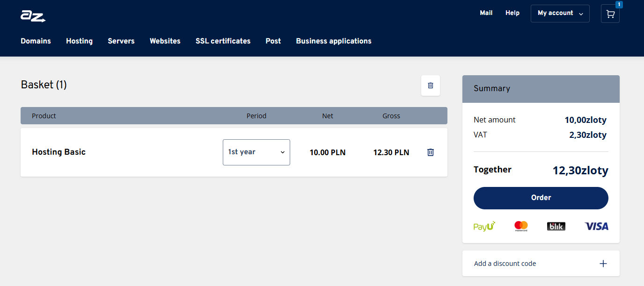
Task: Open the Help link
Action: click(512, 13)
